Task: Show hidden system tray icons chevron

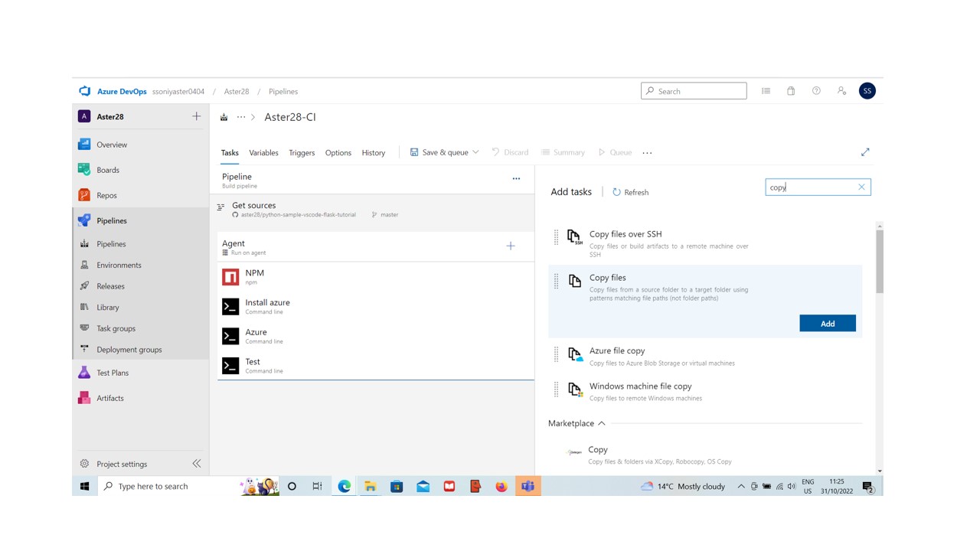Action: (x=741, y=486)
